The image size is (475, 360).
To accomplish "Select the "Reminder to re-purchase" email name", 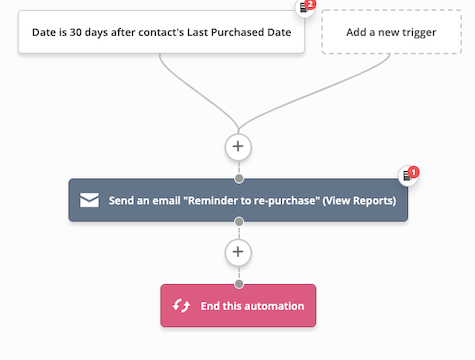I will 252,201.
